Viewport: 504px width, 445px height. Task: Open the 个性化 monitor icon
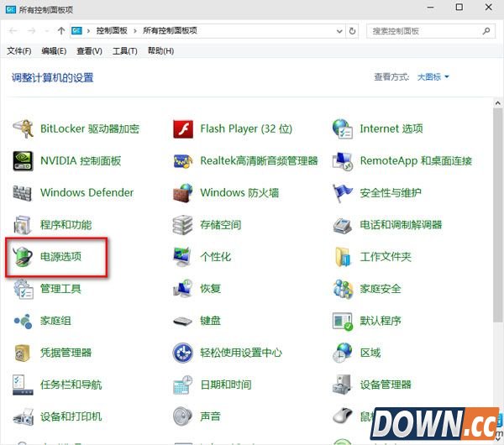coord(182,257)
